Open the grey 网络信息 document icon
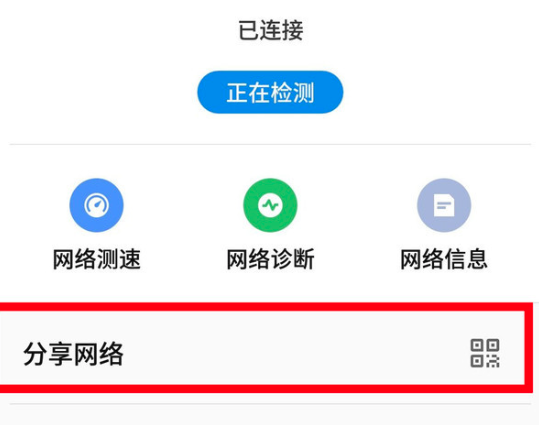Viewport: 539px width, 425px height. (x=444, y=205)
